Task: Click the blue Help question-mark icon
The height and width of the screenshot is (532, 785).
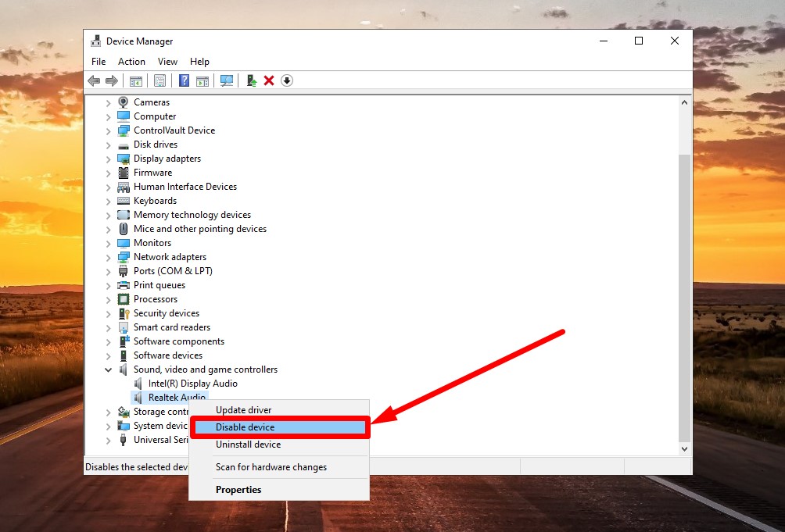Action: point(184,80)
